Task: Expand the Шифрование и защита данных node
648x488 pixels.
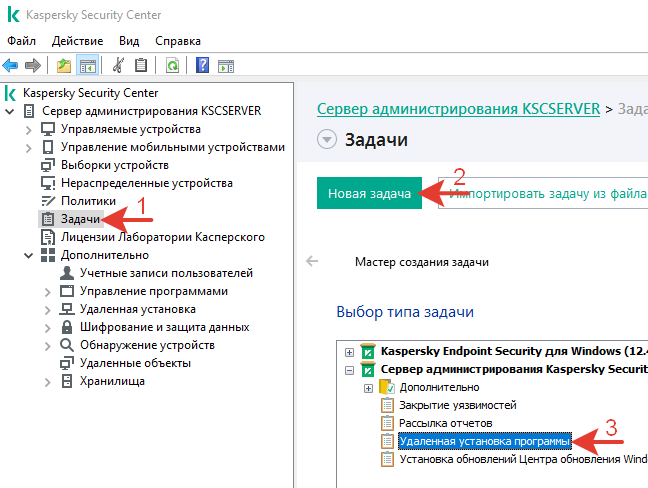Action: pyautogui.click(x=48, y=328)
